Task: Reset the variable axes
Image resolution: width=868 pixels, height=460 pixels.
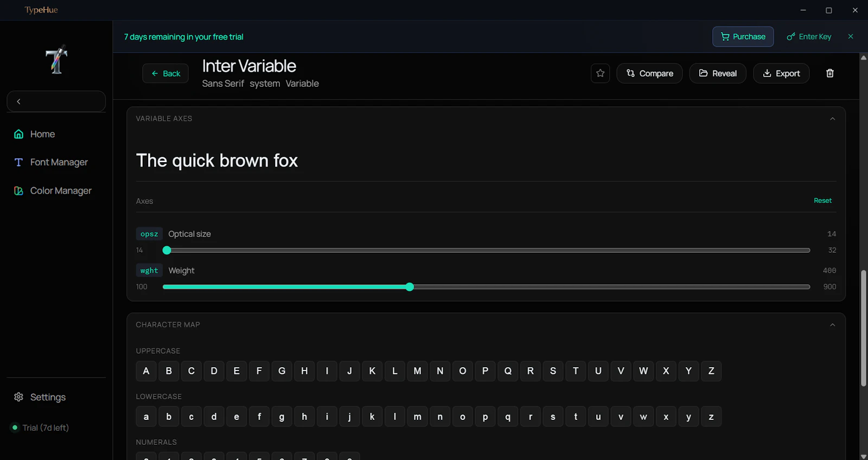Action: coord(822,201)
